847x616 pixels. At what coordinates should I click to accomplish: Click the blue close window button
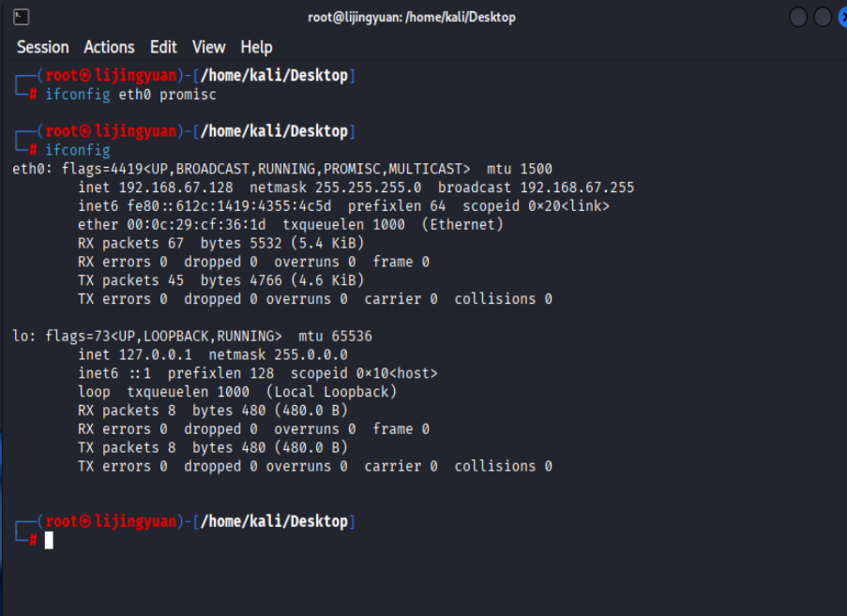coord(842,17)
